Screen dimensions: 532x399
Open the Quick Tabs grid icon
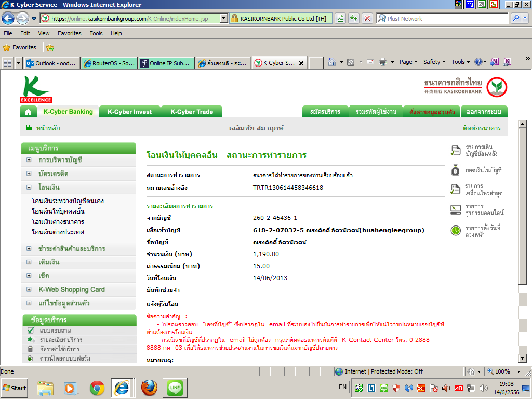click(x=7, y=63)
